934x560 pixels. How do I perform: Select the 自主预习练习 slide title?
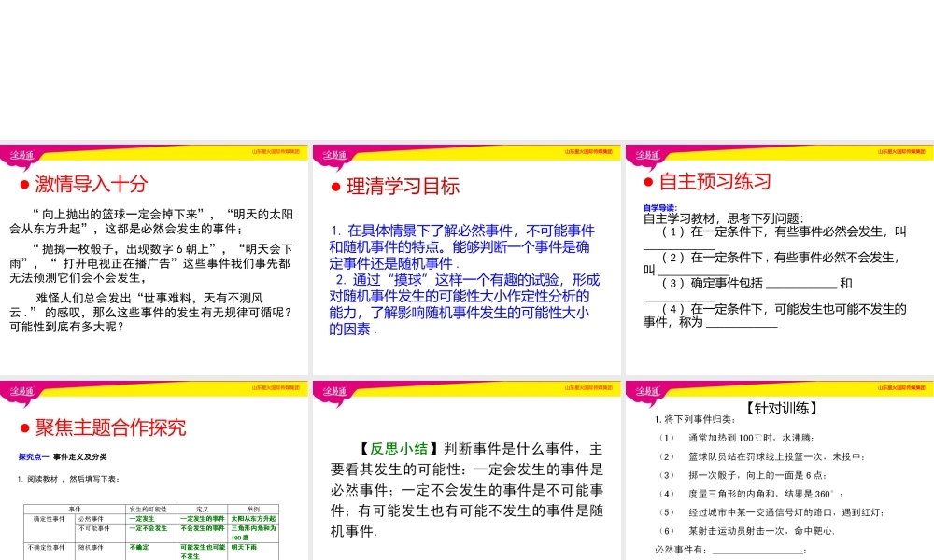click(x=715, y=182)
